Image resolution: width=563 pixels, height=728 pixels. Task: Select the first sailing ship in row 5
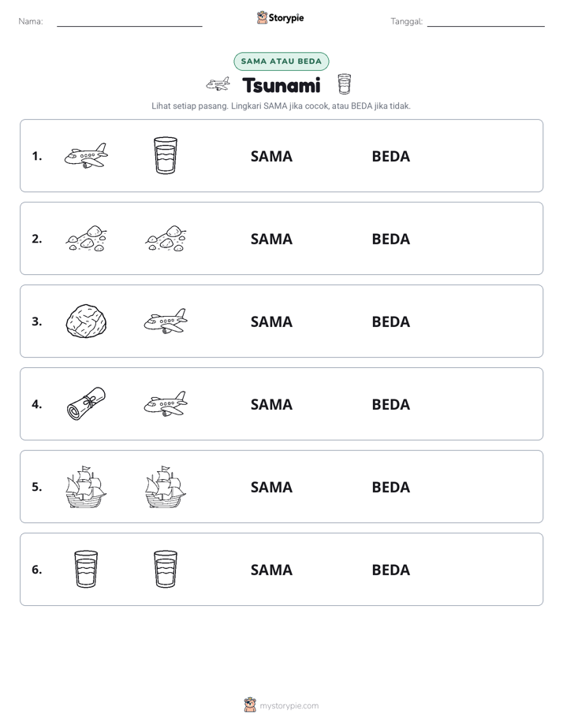(86, 487)
